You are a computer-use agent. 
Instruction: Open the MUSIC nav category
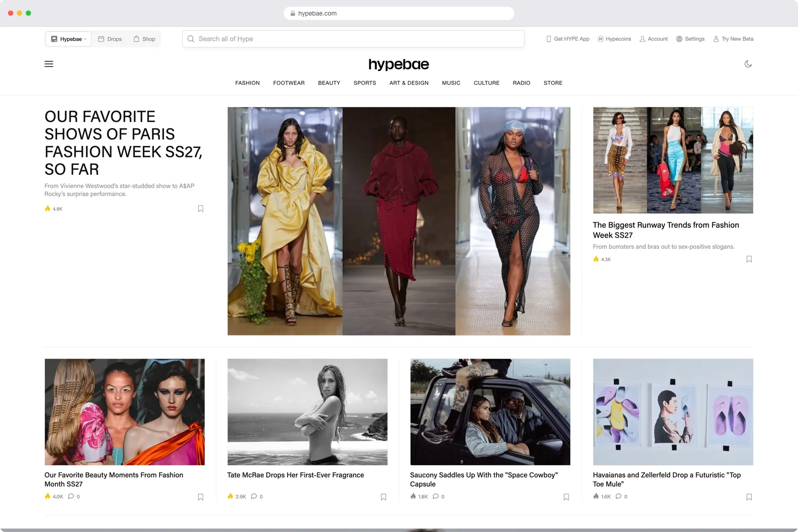[x=451, y=83]
